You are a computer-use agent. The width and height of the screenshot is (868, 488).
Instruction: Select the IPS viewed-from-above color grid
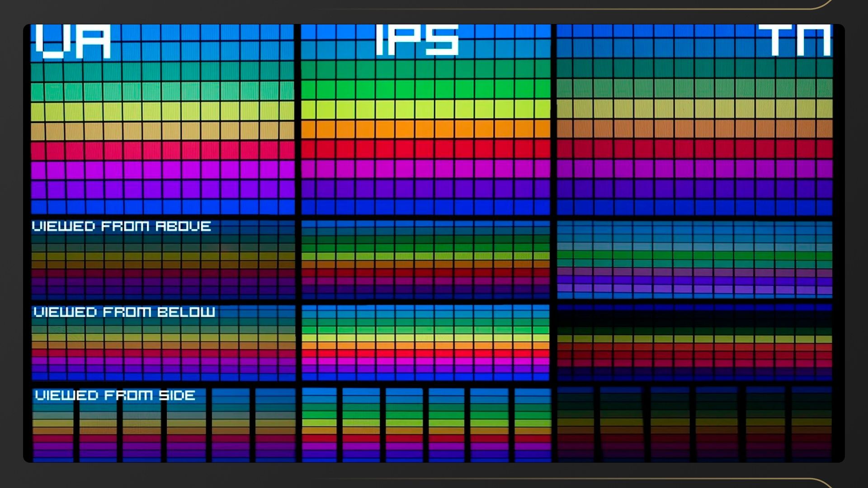[x=425, y=259]
